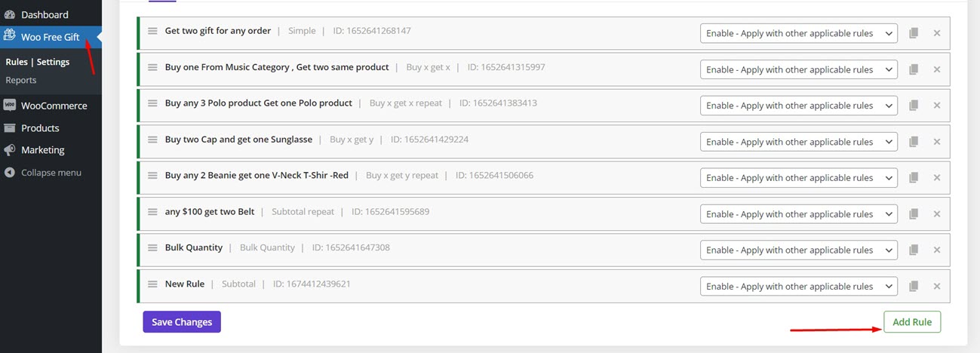The width and height of the screenshot is (980, 353).
Task: Copy the Beanie V-Neck T-Shir rule
Action: click(x=913, y=177)
